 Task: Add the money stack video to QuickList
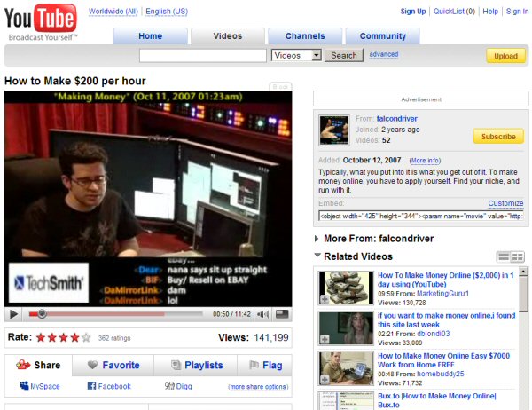pyautogui.click(x=325, y=299)
